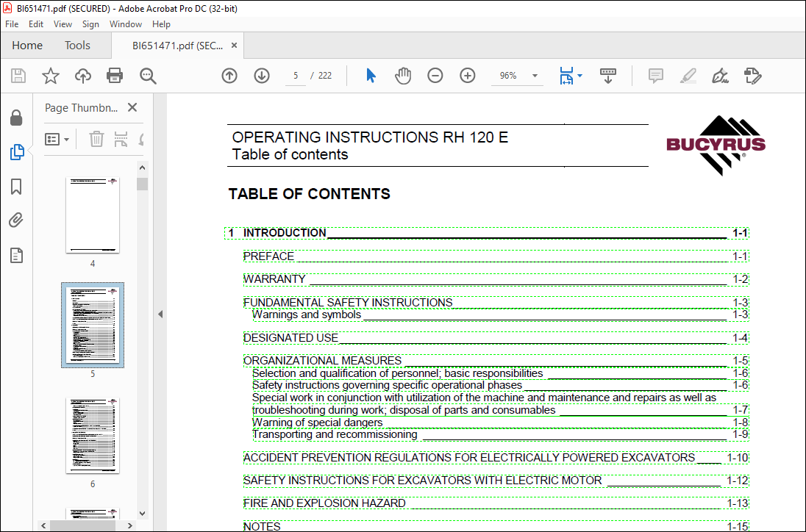Switch to the Home tab

tap(27, 45)
